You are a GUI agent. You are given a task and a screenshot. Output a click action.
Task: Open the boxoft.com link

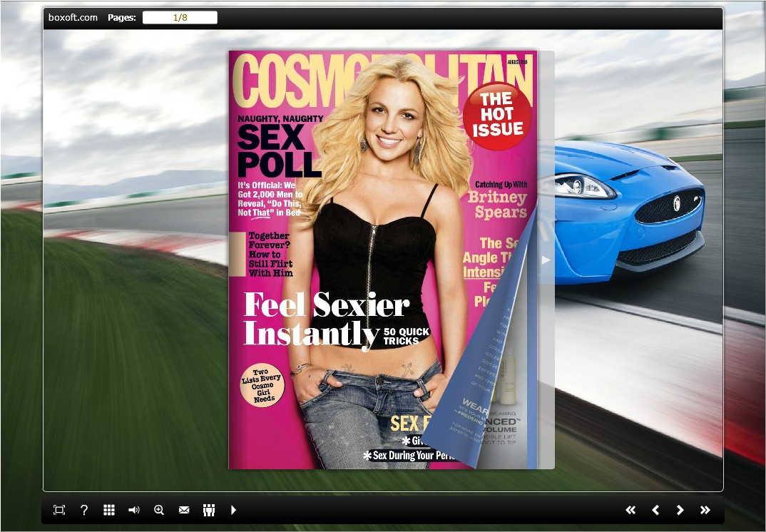73,18
